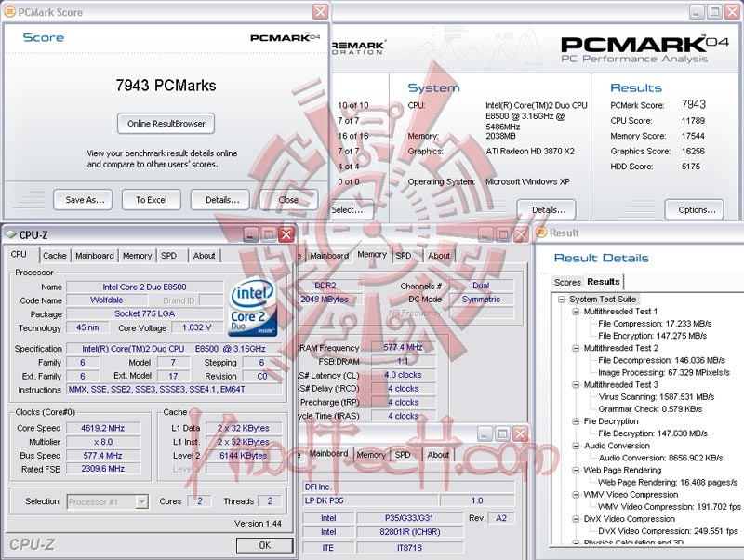744x560 pixels.
Task: Click the DRAM Frequency 577.4 MHz value
Action: pyautogui.click(x=403, y=347)
